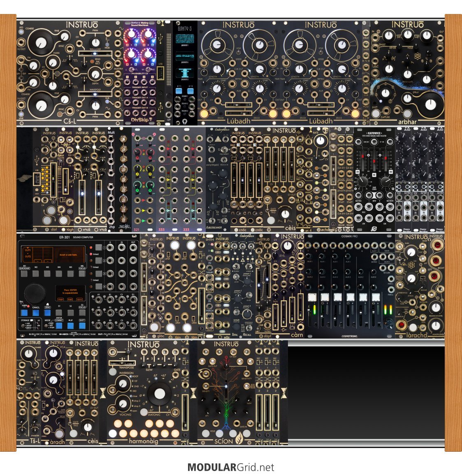Mute channel 3 on Cosmix Pro
The image size is (462, 476).
click(337, 297)
